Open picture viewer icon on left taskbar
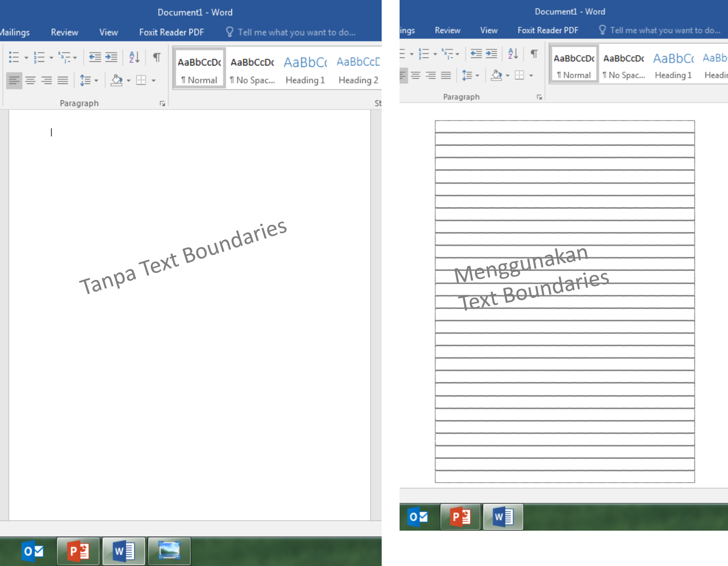This screenshot has height=566, width=728. tap(169, 550)
